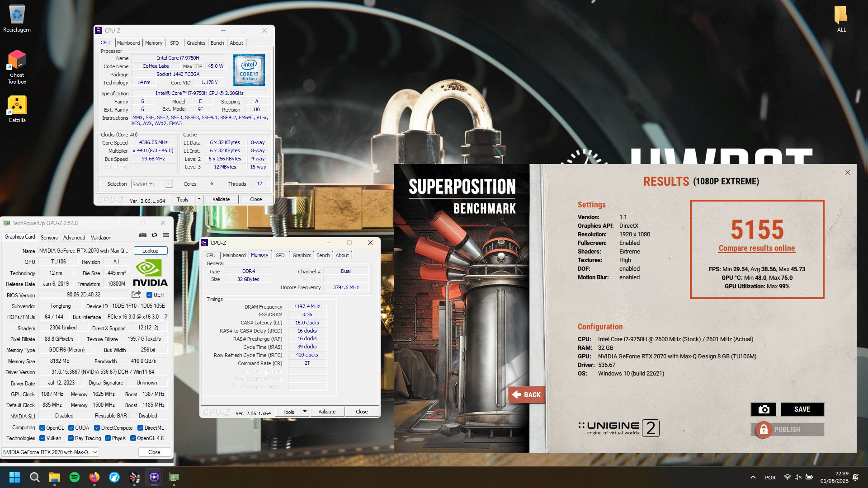Click Close in the CPU-Z Memory window
The width and height of the screenshot is (868, 488).
click(362, 412)
